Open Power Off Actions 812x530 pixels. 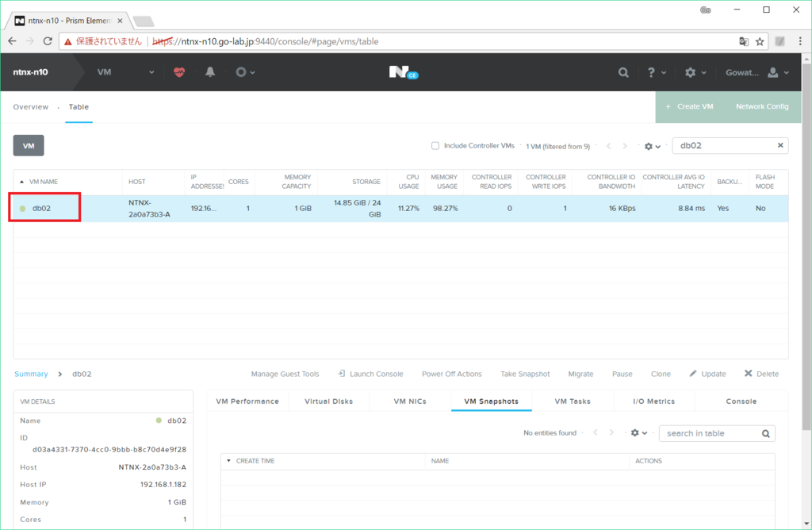tap(451, 374)
